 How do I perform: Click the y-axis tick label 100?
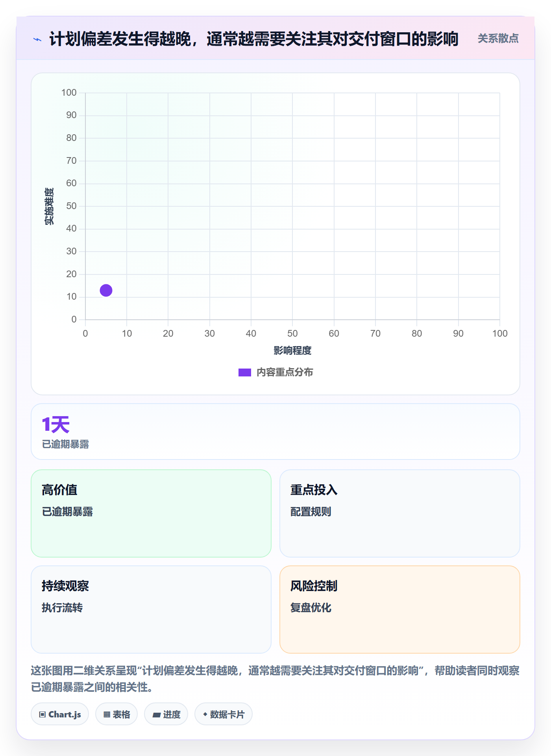point(69,93)
